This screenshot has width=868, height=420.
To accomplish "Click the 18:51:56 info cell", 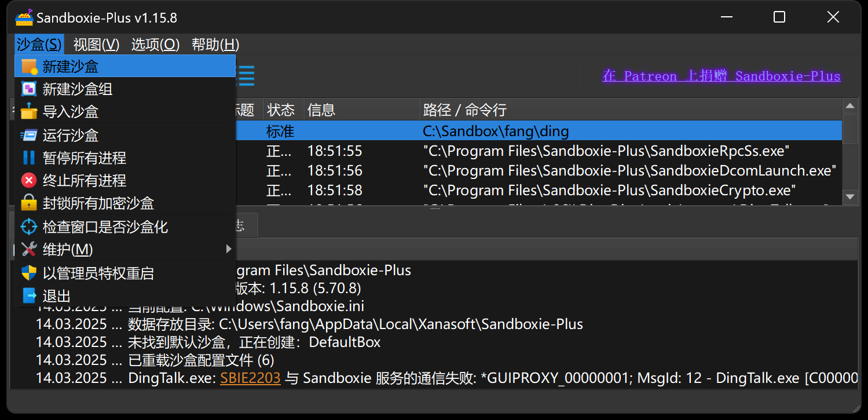I will click(335, 170).
